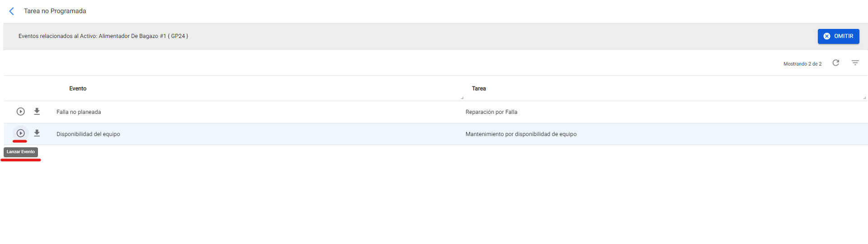Go back using the blue arrow

12,11
